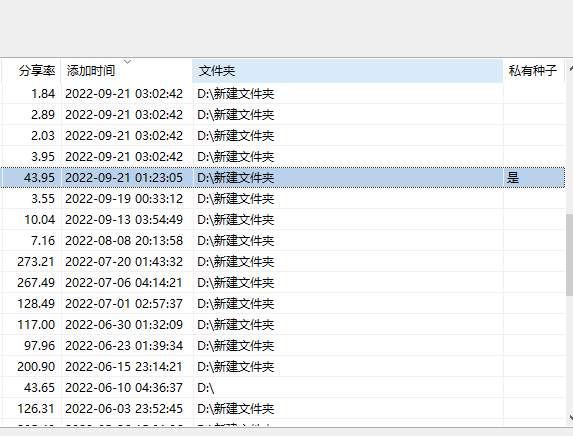Select row with folder D:\ only

[x=283, y=387]
